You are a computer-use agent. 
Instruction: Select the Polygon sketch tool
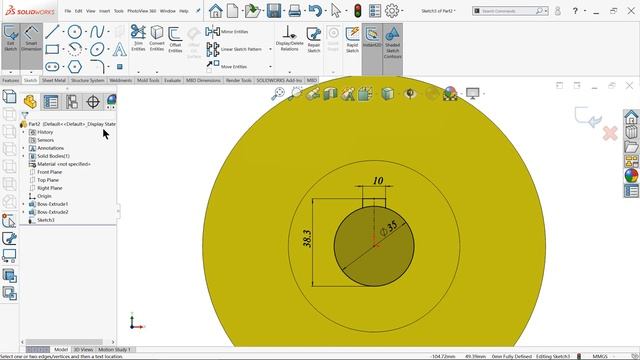click(75, 67)
